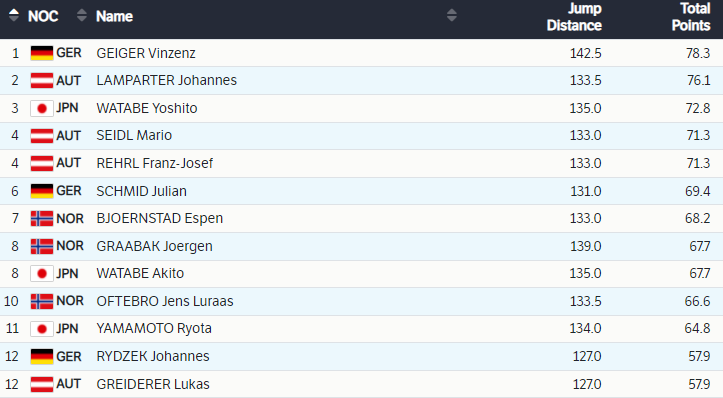The height and width of the screenshot is (398, 723).
Task: Select the Jump Distance column header
Action: (574, 17)
